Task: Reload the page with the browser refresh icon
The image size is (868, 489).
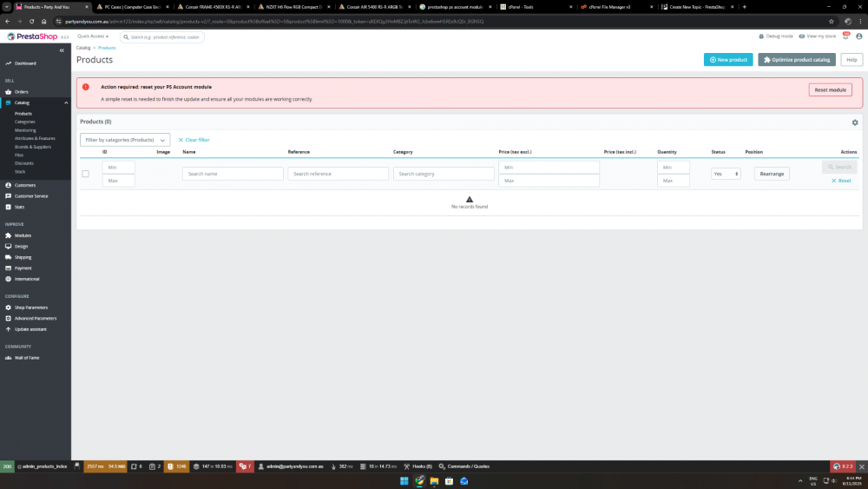Action: pos(31,22)
